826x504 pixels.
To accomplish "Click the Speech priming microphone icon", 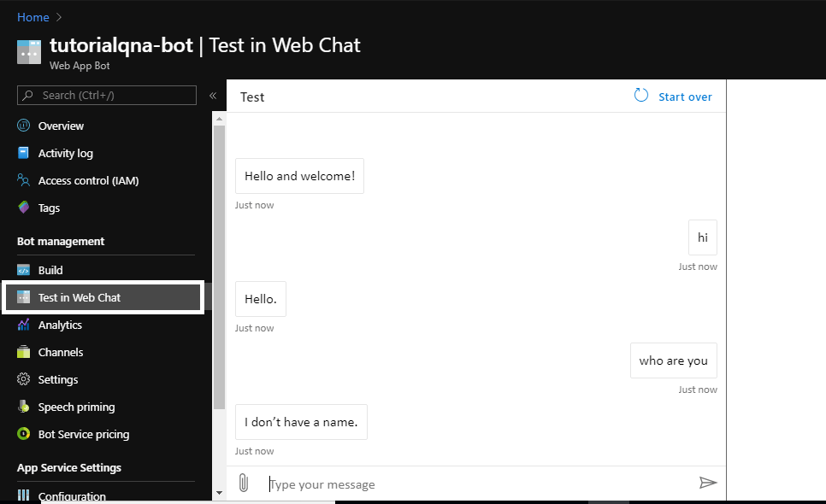I will [23, 407].
